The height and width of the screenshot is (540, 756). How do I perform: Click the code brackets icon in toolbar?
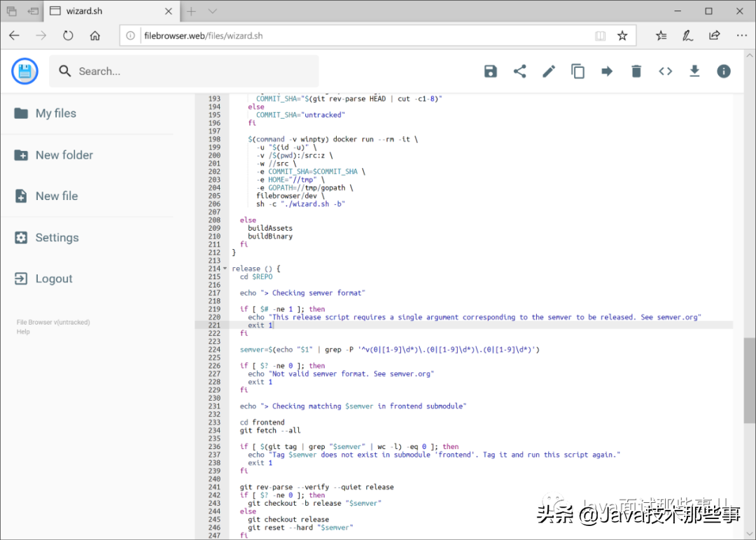coord(666,71)
